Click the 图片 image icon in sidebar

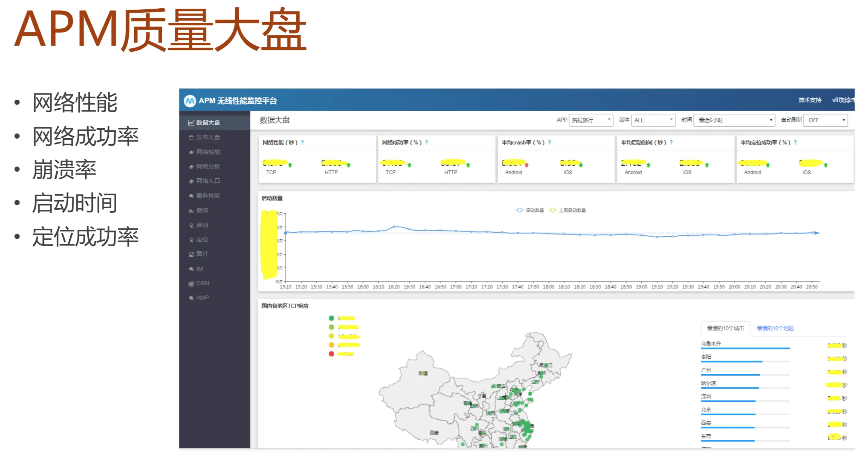[x=191, y=255]
